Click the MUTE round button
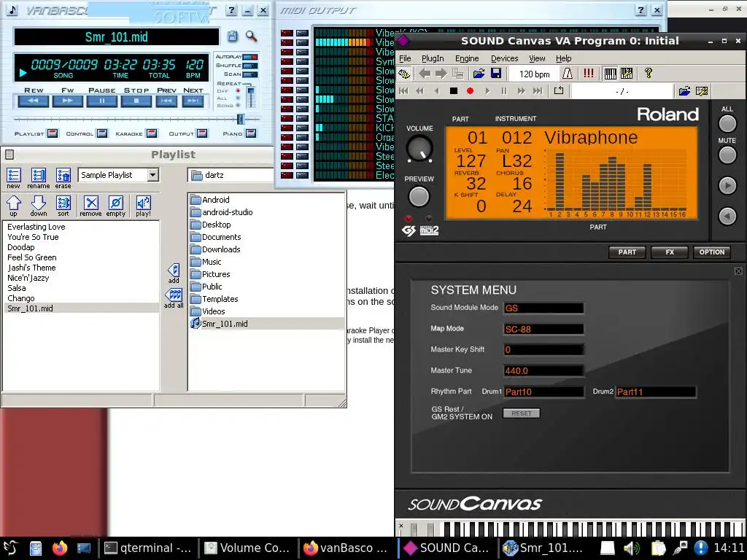747x560 pixels. (727, 155)
